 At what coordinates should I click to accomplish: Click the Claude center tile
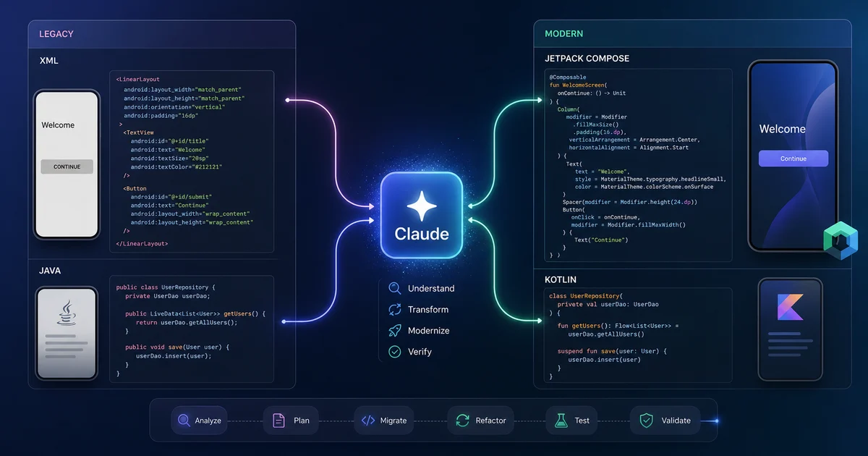(x=421, y=215)
